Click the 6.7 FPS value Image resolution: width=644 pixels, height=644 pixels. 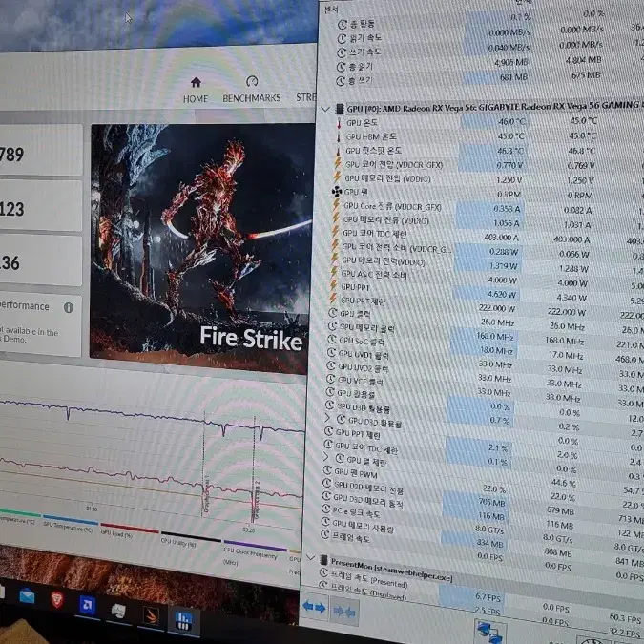point(488,596)
